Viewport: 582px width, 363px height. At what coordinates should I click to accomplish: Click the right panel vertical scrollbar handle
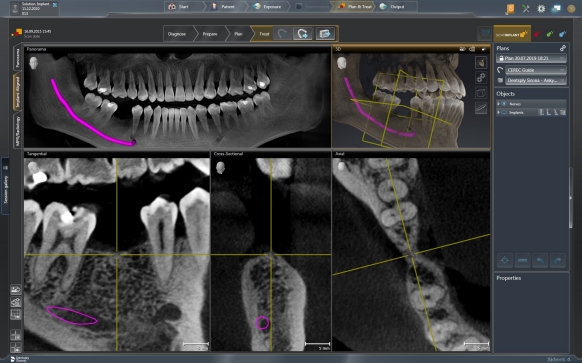pos(571,198)
